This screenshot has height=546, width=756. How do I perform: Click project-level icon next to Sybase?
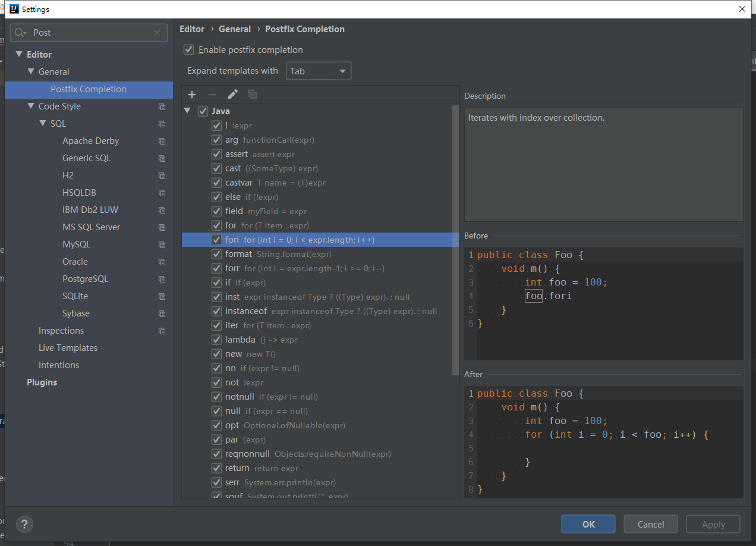[x=162, y=313]
